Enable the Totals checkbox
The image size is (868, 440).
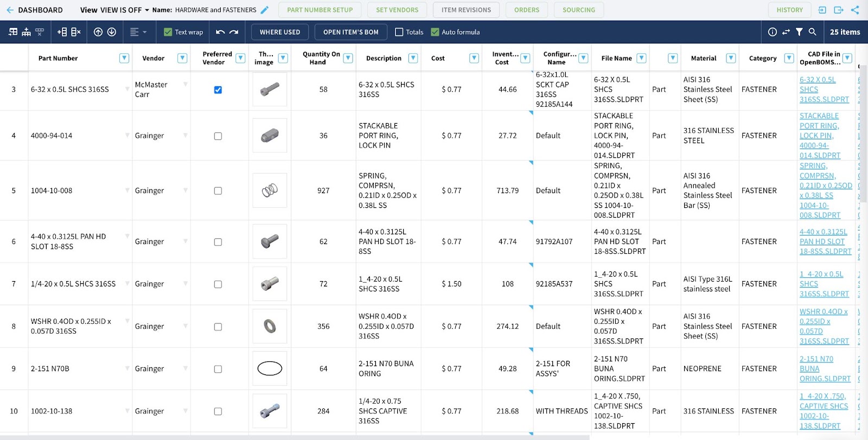coord(399,32)
